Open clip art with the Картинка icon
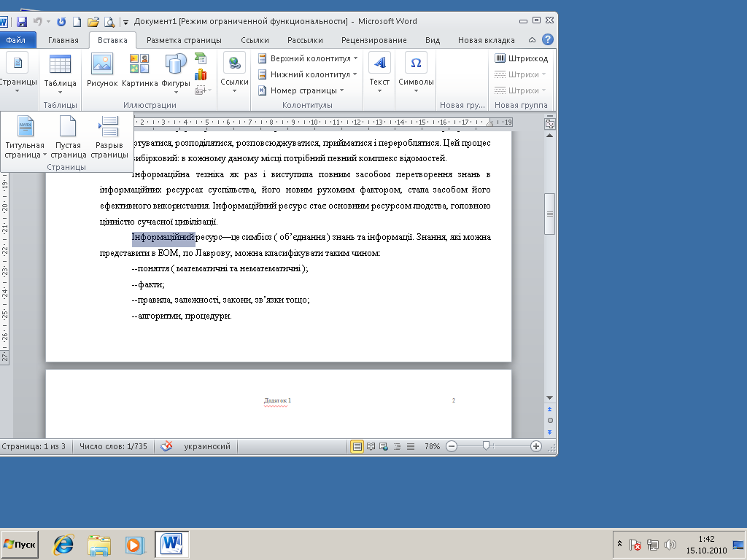 [x=139, y=71]
